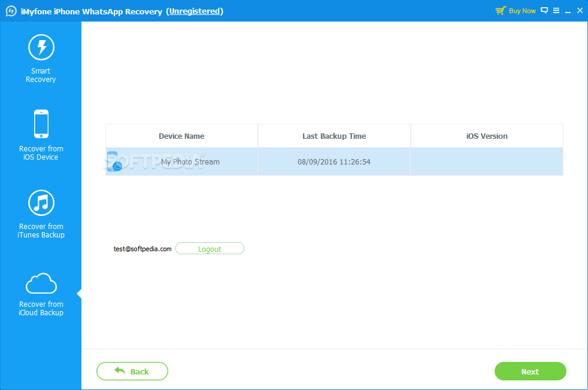
Task: Choose Recover from iTunes Backup
Action: 41,214
